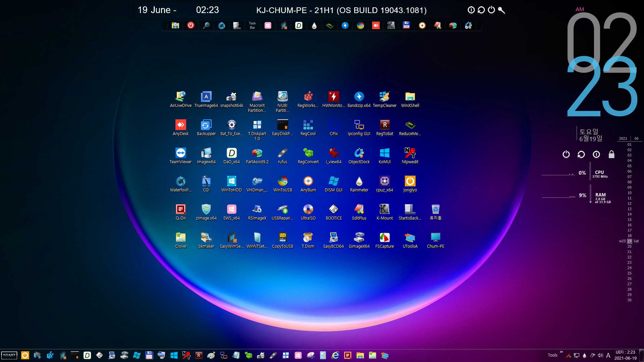Open WinToHDD desktop icon

tap(231, 184)
